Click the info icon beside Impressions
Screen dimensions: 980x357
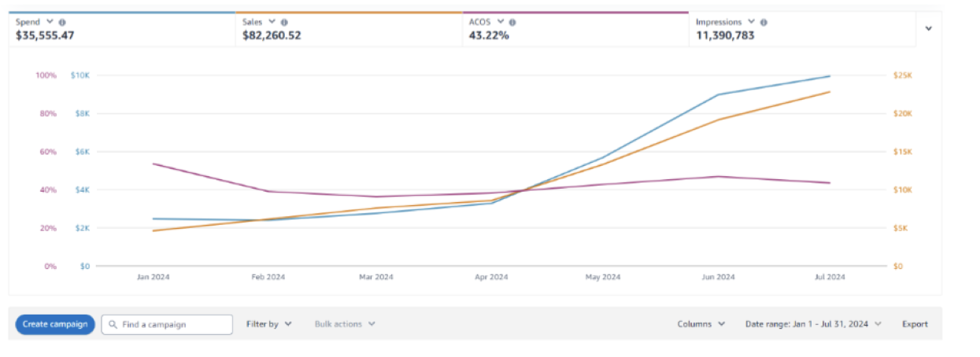(x=764, y=23)
